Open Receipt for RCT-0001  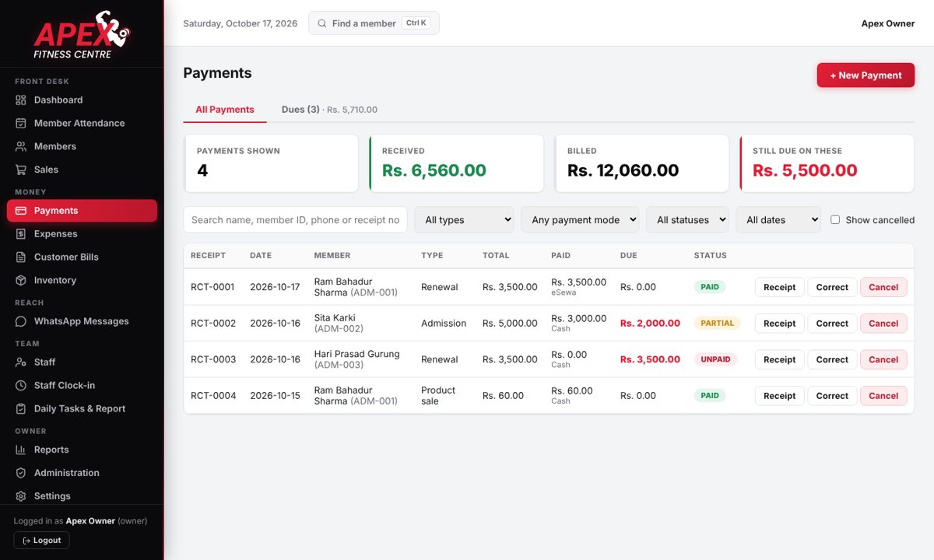pyautogui.click(x=779, y=287)
